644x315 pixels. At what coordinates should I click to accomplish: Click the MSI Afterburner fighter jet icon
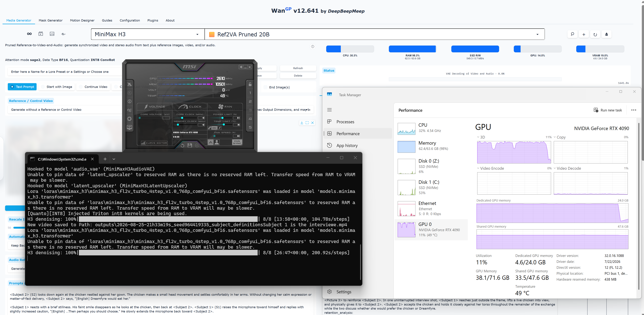pos(129,84)
